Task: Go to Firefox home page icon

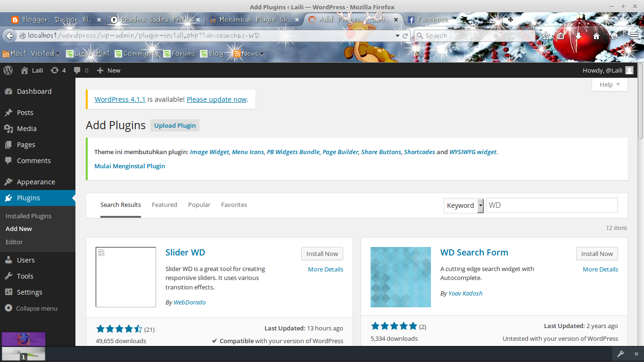Action: click(x=596, y=36)
